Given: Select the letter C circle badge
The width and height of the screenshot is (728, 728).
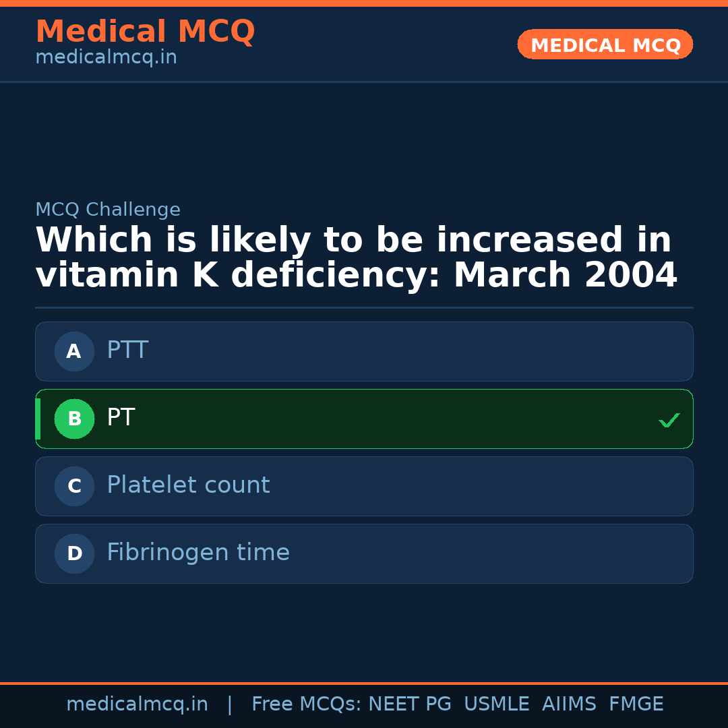Looking at the screenshot, I should click(x=74, y=486).
